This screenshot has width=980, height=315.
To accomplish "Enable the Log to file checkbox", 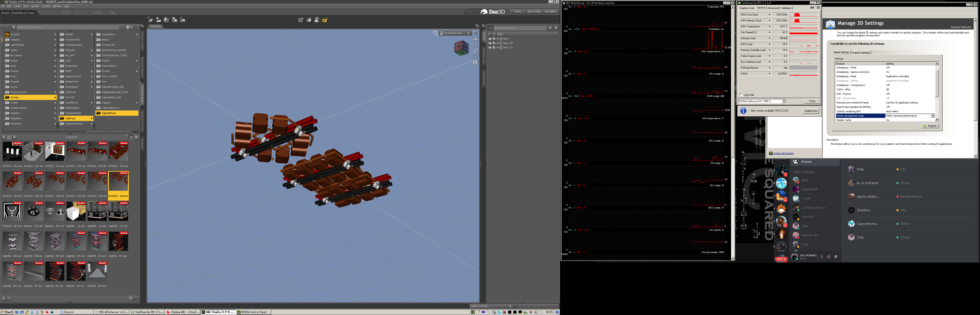I will point(741,95).
